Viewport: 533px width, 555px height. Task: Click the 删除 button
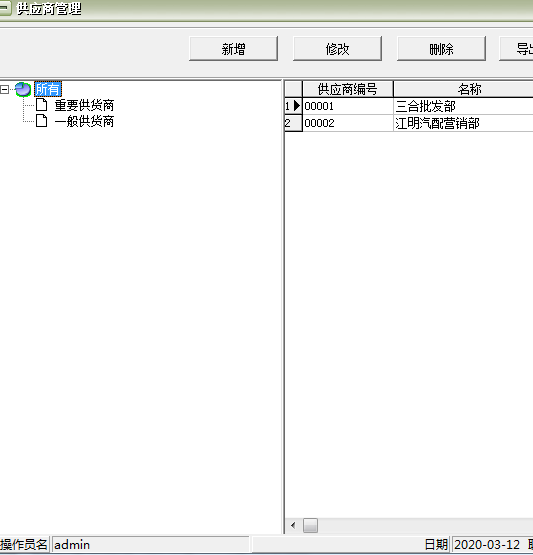(x=441, y=48)
